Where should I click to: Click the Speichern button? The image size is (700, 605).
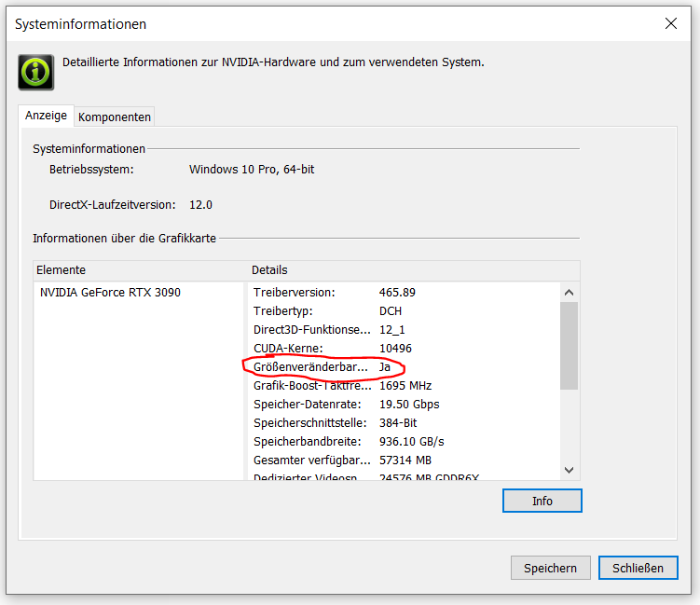551,568
